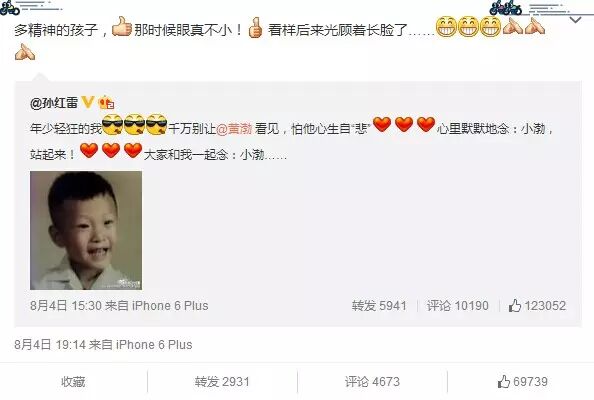Screen dimensions: 594x400
Task: Click the first thumbs-up emoji in the top post
Action: [122, 27]
